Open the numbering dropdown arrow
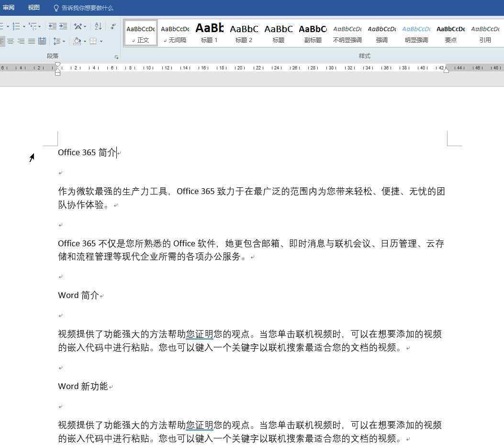The width and height of the screenshot is (504, 447). 24,27
